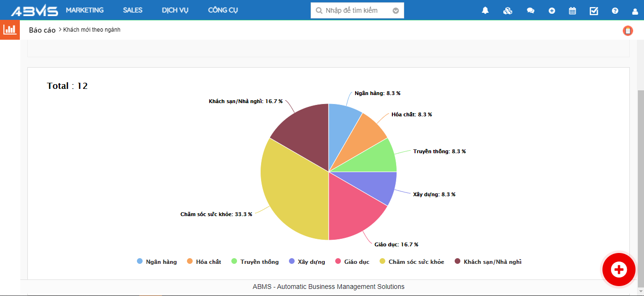Click the plus circle quick-add icon in navbar
644x296 pixels.
click(x=551, y=10)
